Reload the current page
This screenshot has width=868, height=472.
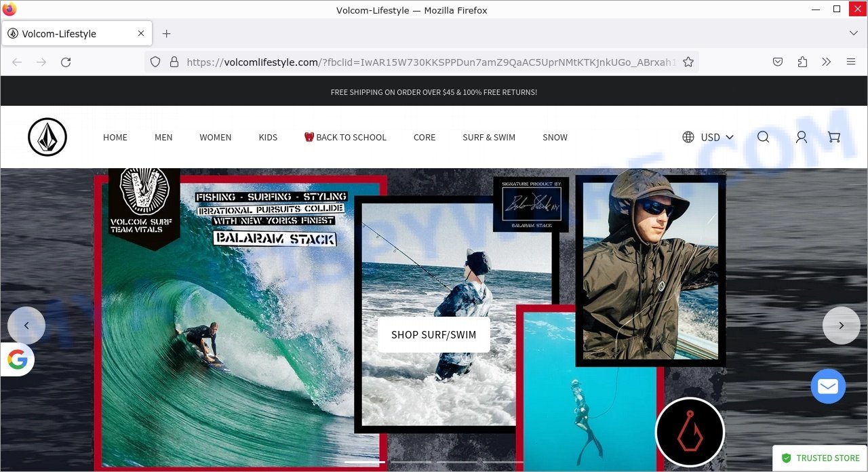click(66, 62)
